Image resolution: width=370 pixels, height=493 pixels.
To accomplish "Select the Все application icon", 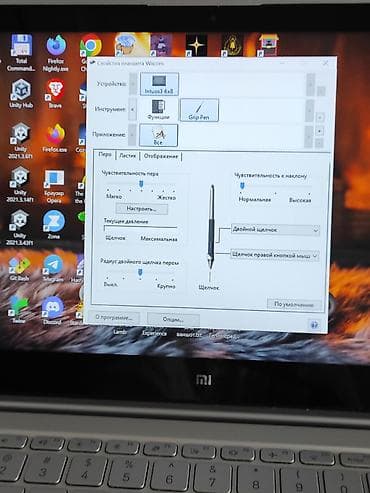I will pyautogui.click(x=158, y=135).
